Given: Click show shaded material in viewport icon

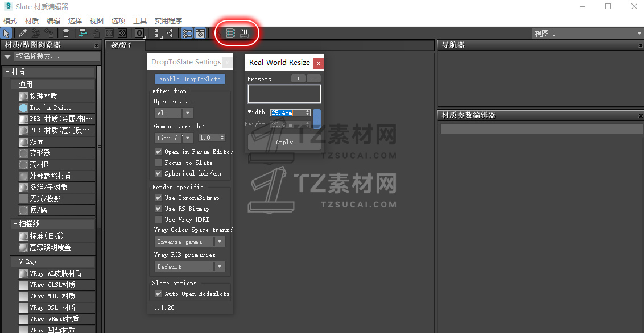Looking at the screenshot, I should point(109,33).
